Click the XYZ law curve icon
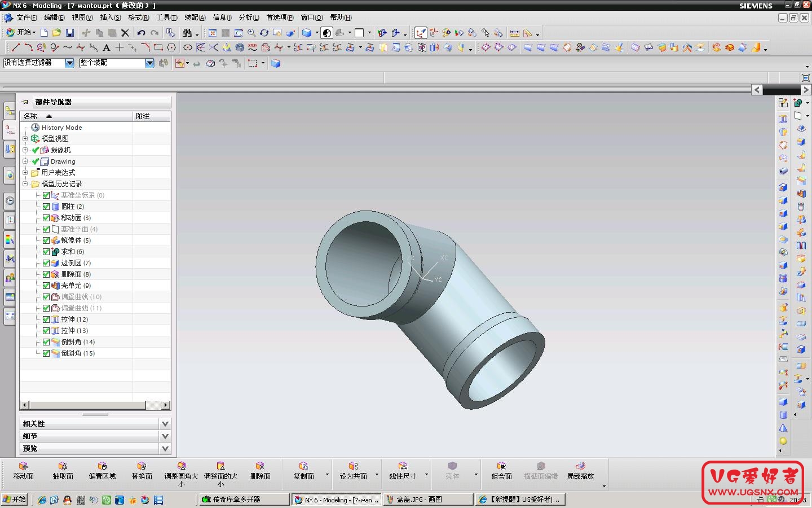 point(253,47)
